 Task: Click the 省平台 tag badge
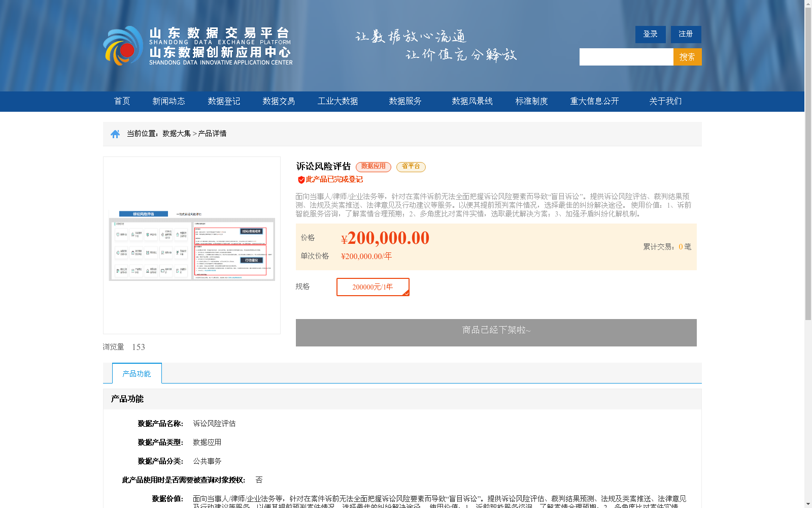[x=411, y=167]
